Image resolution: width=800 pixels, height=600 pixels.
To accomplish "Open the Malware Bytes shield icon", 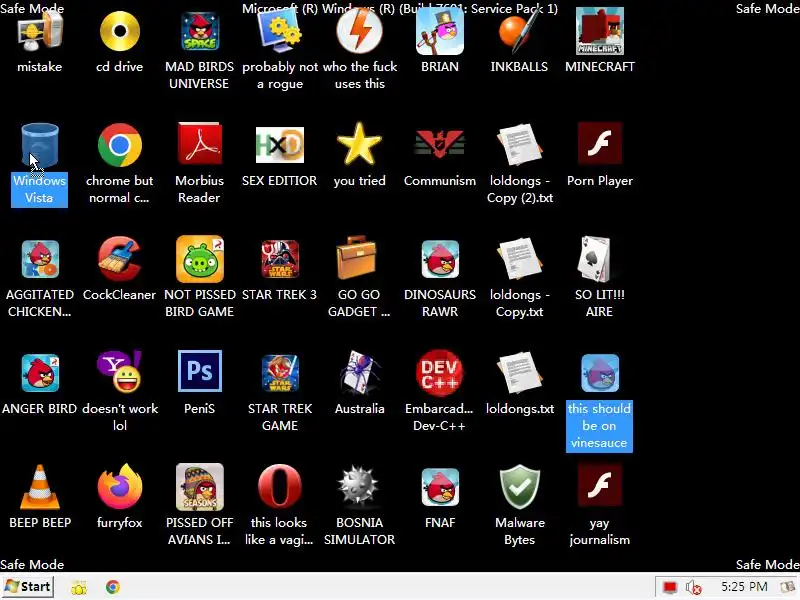I will [519, 487].
